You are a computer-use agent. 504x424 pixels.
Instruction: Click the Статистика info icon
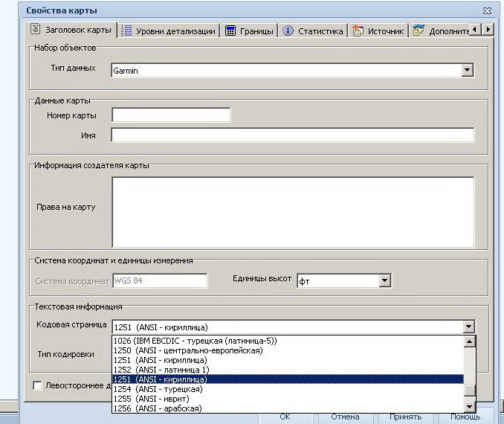coord(288,30)
